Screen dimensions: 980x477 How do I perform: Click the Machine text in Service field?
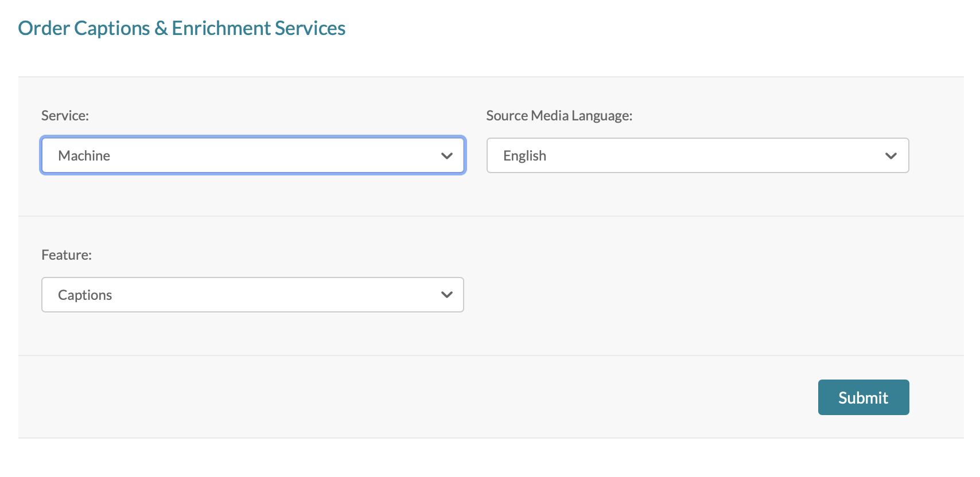pyautogui.click(x=84, y=156)
